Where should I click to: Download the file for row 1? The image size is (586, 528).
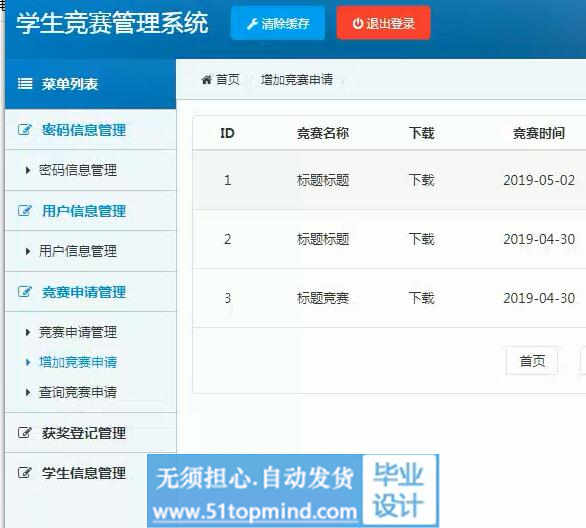(x=422, y=180)
